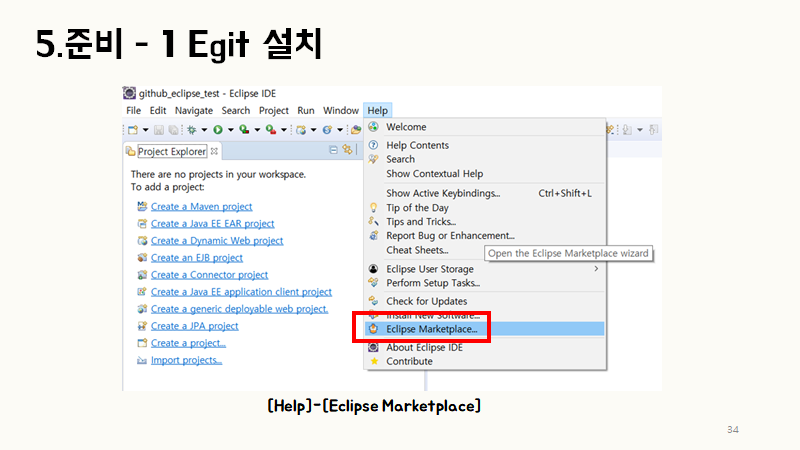Click the open-folder icon beside Help menu
Image resolution: width=800 pixels, height=450 pixels.
click(356, 130)
